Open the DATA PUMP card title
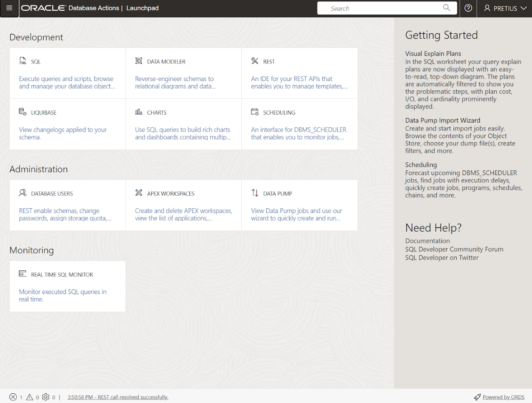Viewport: 532px width, 403px height. coord(277,194)
